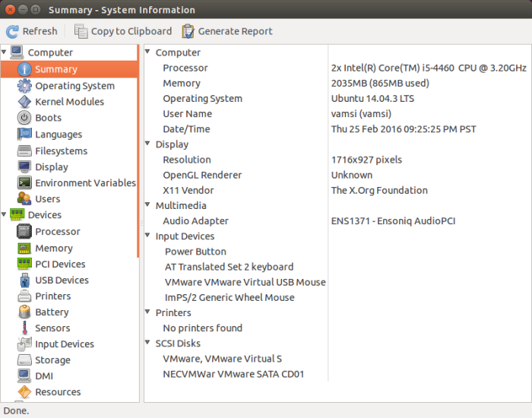The width and height of the screenshot is (532, 418).
Task: Open Sensors thermometer icon
Action: (x=24, y=328)
